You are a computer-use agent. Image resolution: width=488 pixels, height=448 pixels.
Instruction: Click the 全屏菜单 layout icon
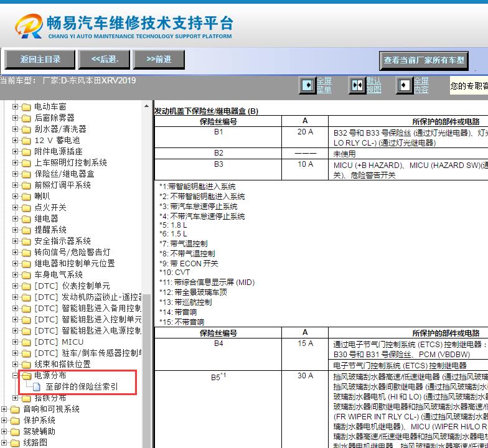point(307,85)
